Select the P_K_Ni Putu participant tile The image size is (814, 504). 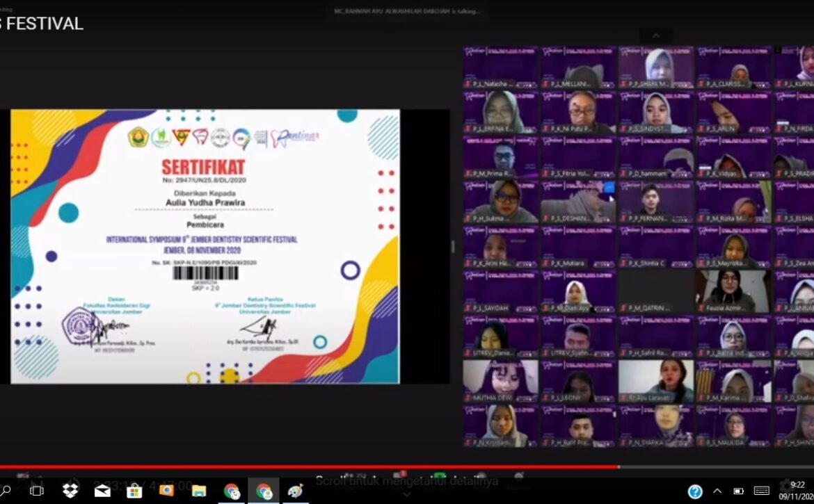[578, 113]
